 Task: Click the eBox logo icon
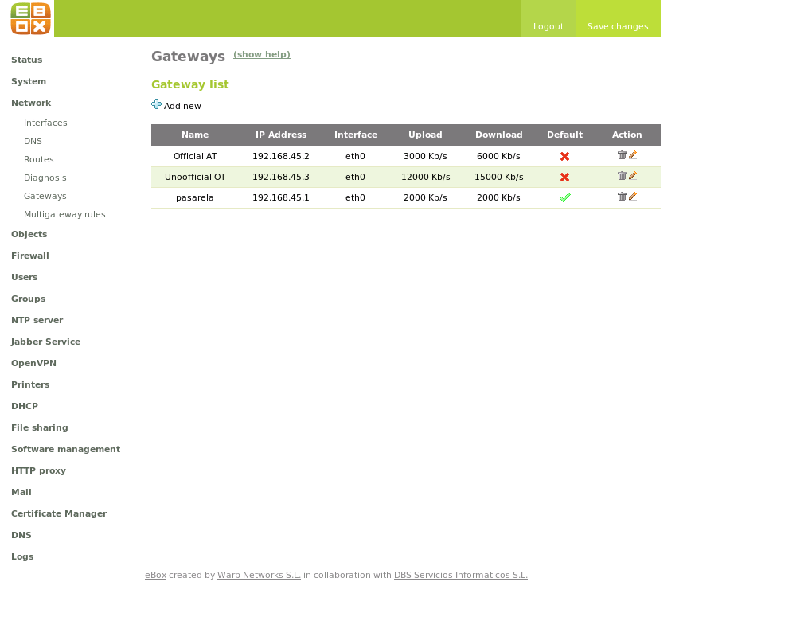[30, 18]
